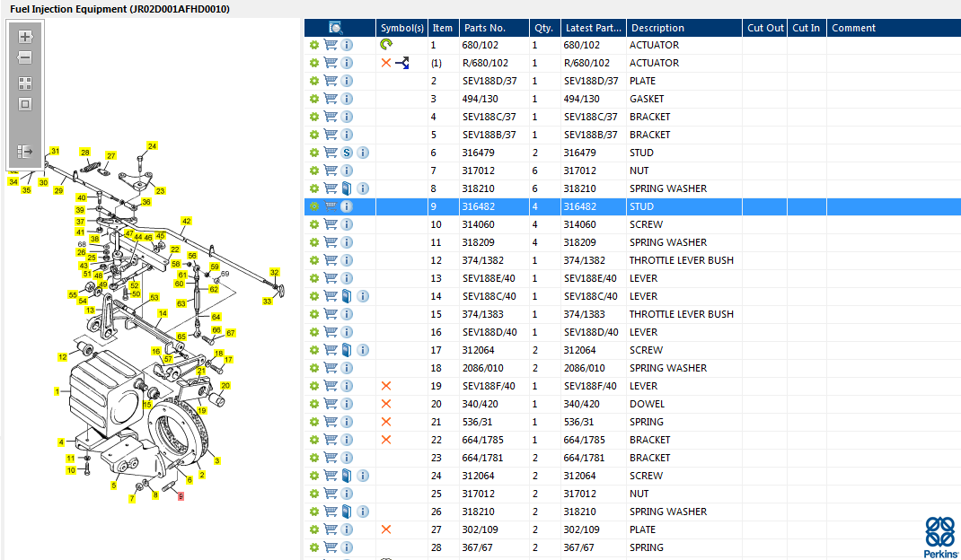The height and width of the screenshot is (560, 961).
Task: Click red X symbol on PLATE 302/109 row
Action: tap(386, 529)
